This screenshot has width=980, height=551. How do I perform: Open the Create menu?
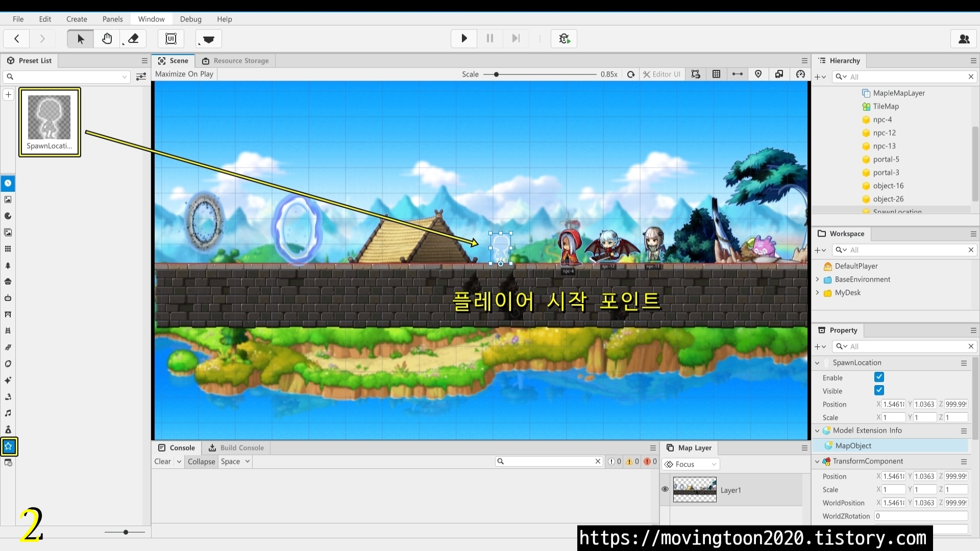click(77, 19)
